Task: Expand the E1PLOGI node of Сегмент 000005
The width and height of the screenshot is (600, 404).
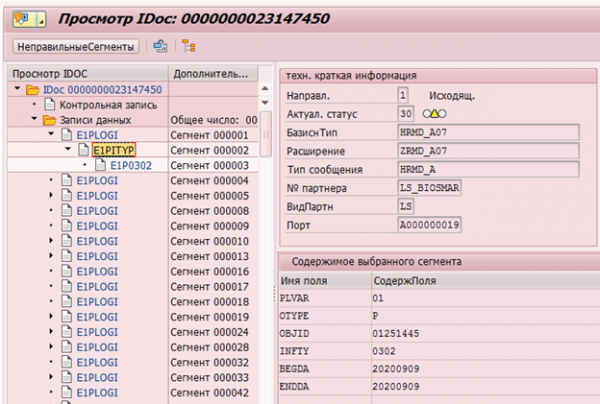Action: pos(51,195)
